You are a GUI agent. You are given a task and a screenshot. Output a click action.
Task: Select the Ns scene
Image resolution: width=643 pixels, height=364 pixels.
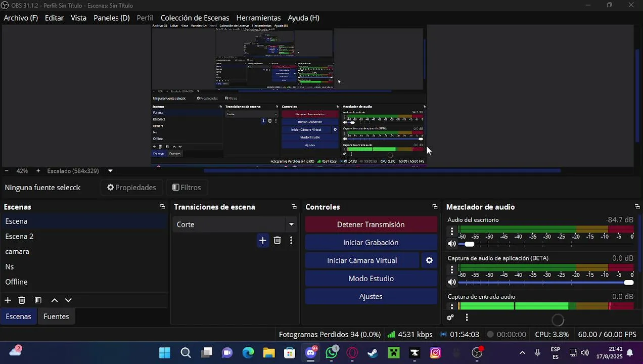tap(84, 267)
